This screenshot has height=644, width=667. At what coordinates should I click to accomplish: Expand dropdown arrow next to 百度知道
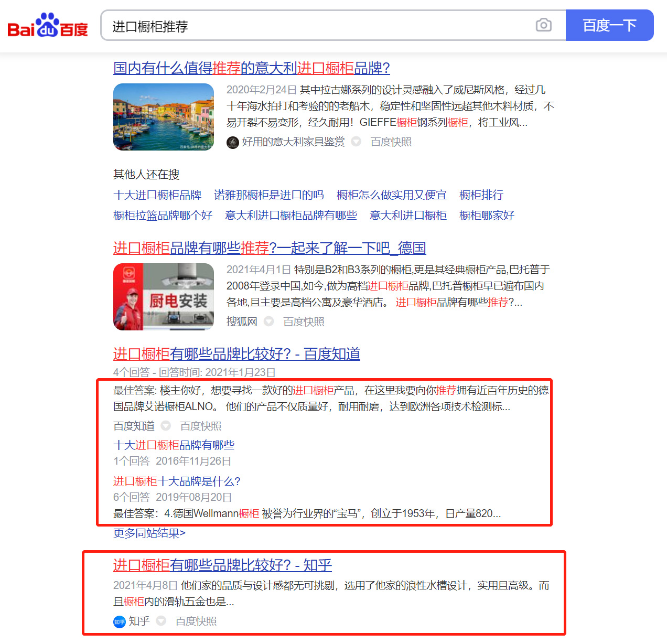click(166, 426)
